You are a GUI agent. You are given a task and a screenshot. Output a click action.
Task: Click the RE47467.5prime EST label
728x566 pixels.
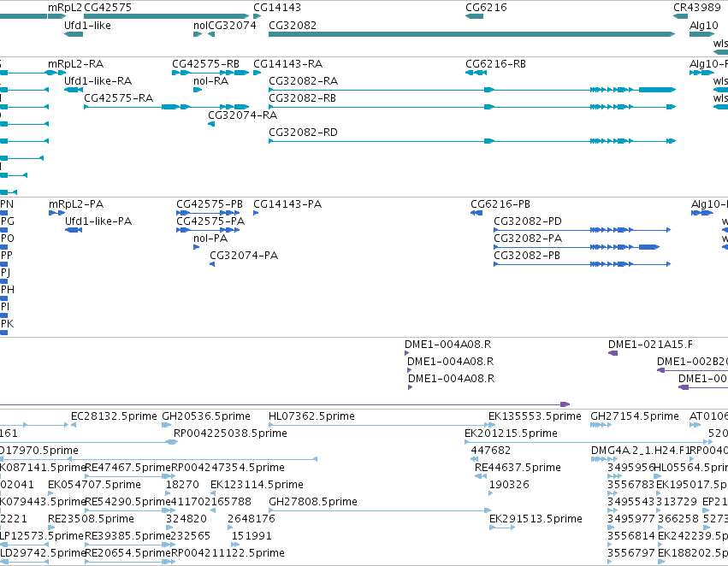128,468
